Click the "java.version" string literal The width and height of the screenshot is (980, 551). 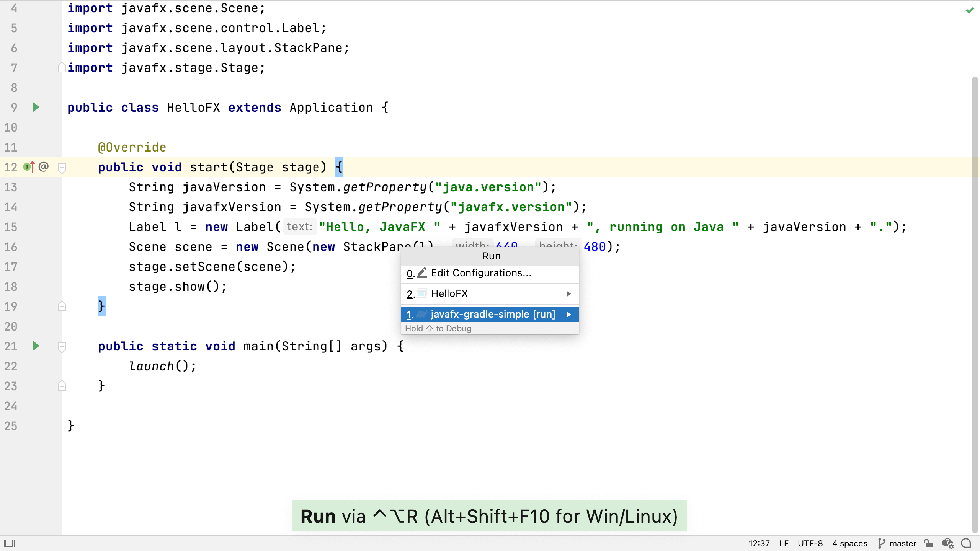point(488,187)
